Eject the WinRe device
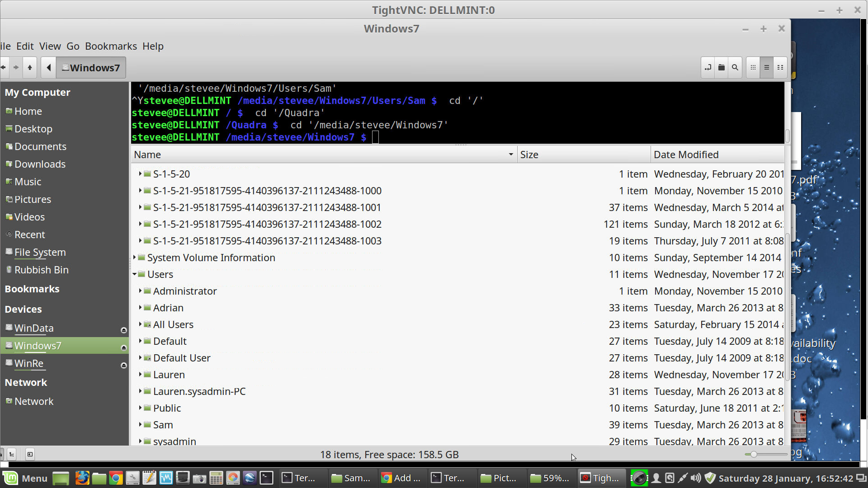Screen dimensions: 868x488 [123, 366]
